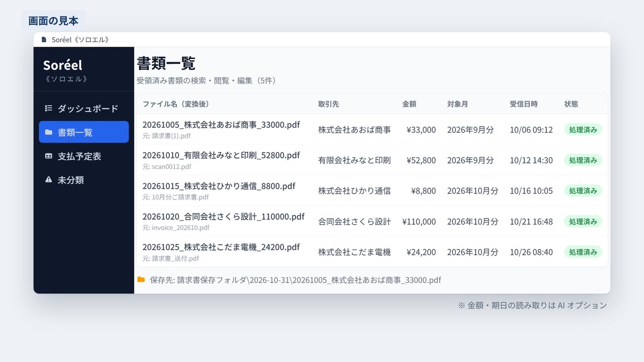644x362 pixels.
Task: Click the amount ¥8,800
Action: click(424, 191)
